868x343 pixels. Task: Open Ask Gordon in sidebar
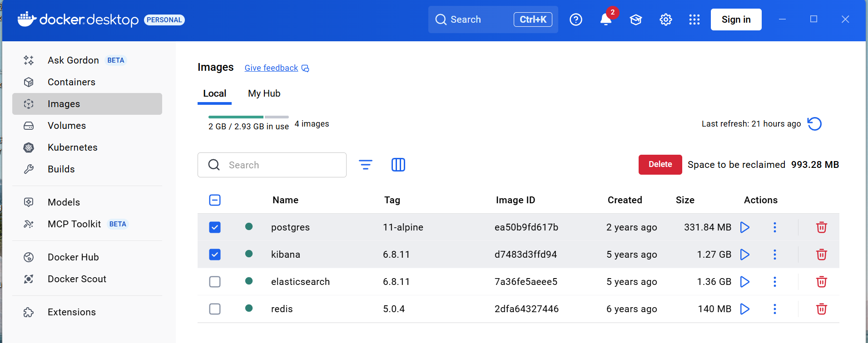(87, 60)
